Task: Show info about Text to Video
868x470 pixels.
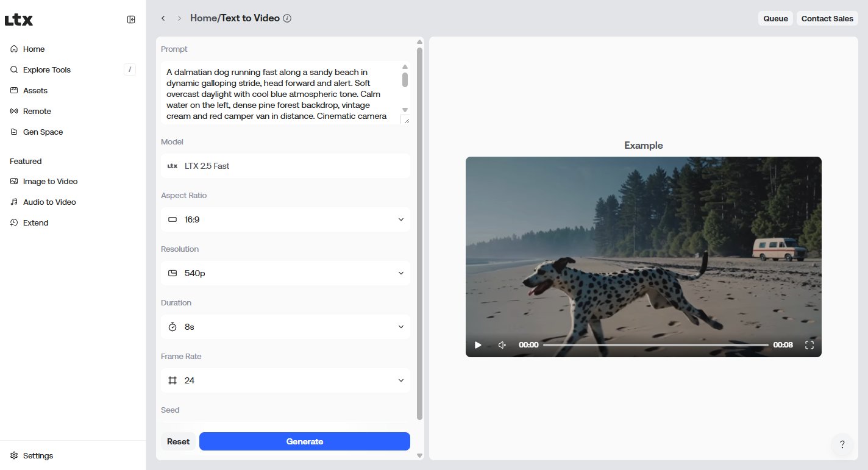Action: point(287,18)
